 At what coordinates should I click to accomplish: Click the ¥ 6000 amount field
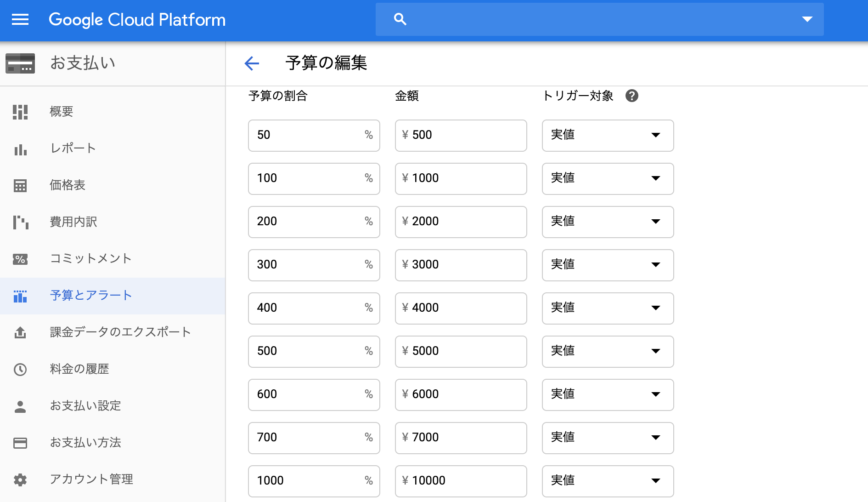click(x=461, y=395)
